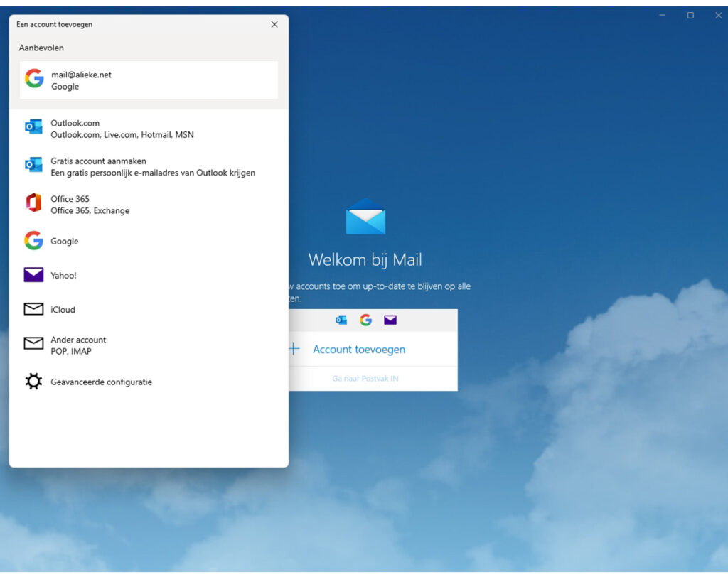The image size is (728, 577).
Task: Open Geavanceerde configuratie via the gear icon
Action: tap(33, 382)
